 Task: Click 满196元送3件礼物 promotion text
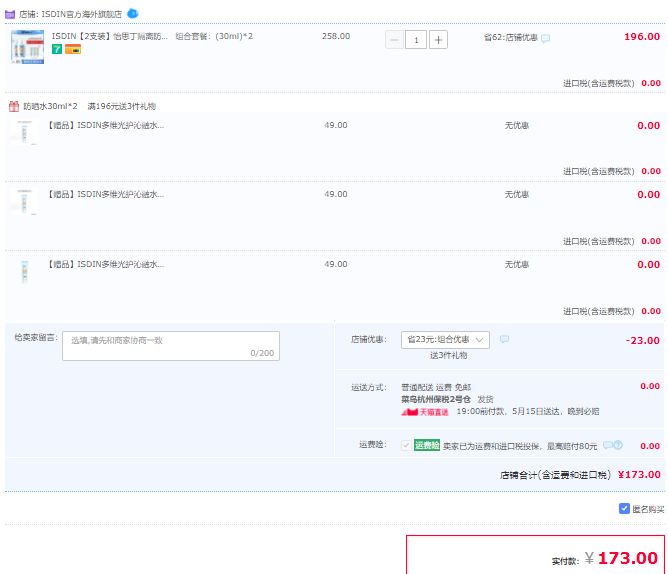point(122,106)
